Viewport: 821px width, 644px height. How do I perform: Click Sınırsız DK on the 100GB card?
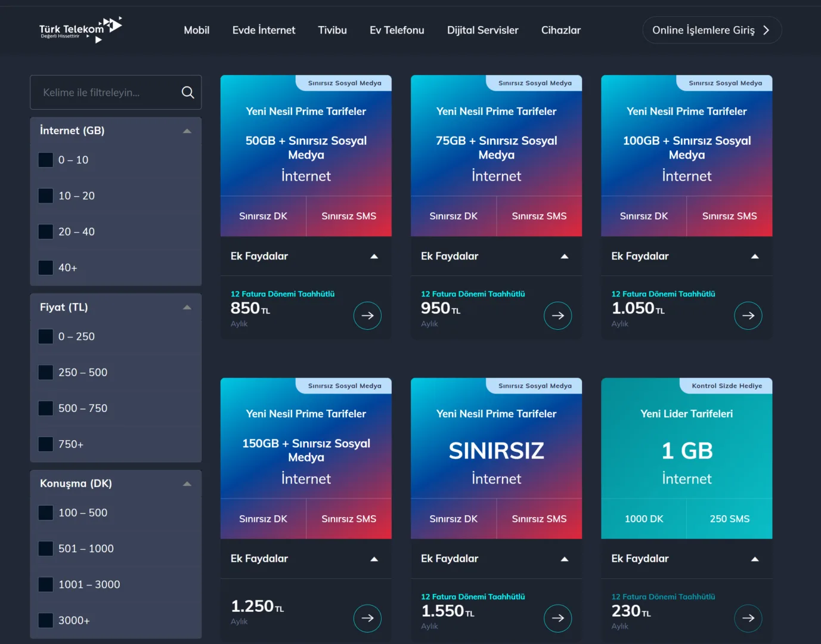click(x=644, y=216)
